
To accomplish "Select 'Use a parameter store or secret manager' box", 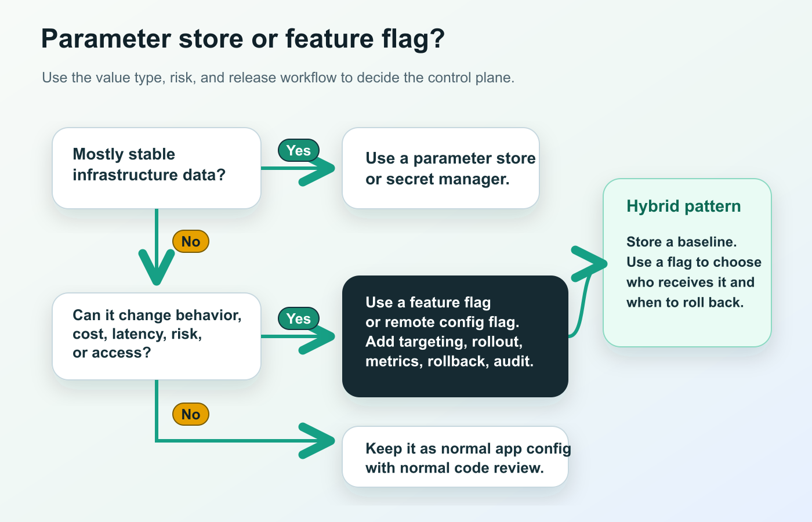I will pyautogui.click(x=441, y=168).
